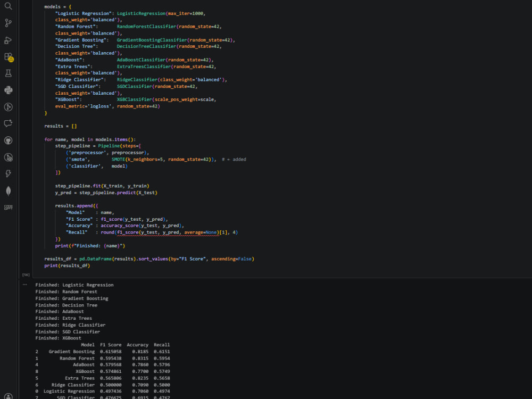Click Extra Trees accuracy 0.8235
Viewport: 532px width, 399px height.
click(x=140, y=378)
